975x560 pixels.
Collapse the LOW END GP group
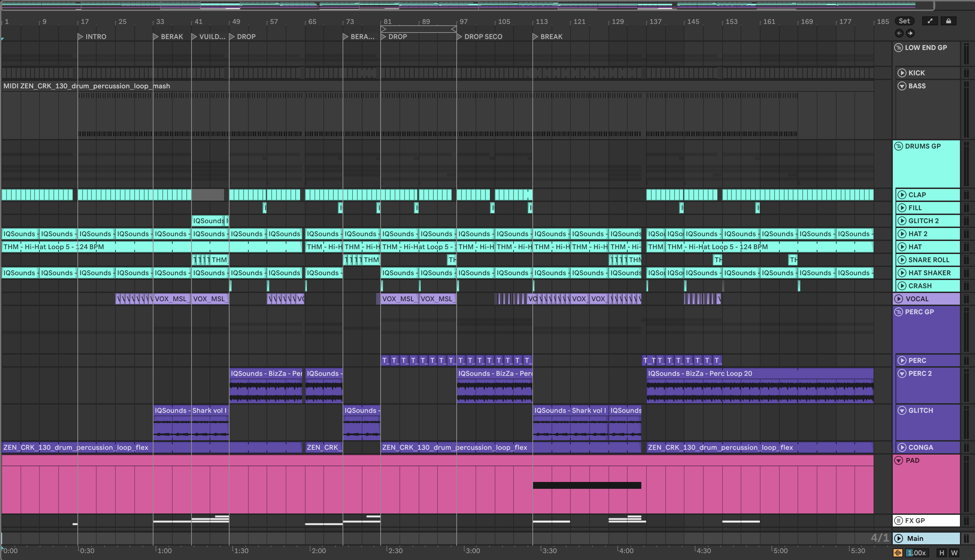[x=898, y=48]
